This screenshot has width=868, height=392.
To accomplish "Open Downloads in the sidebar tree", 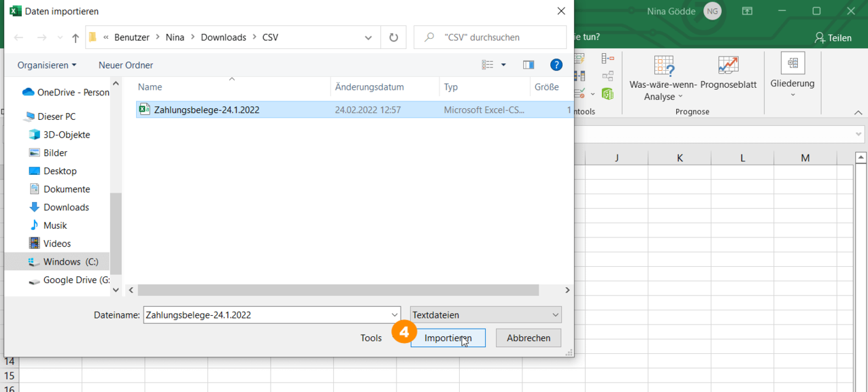I will 59,208.
